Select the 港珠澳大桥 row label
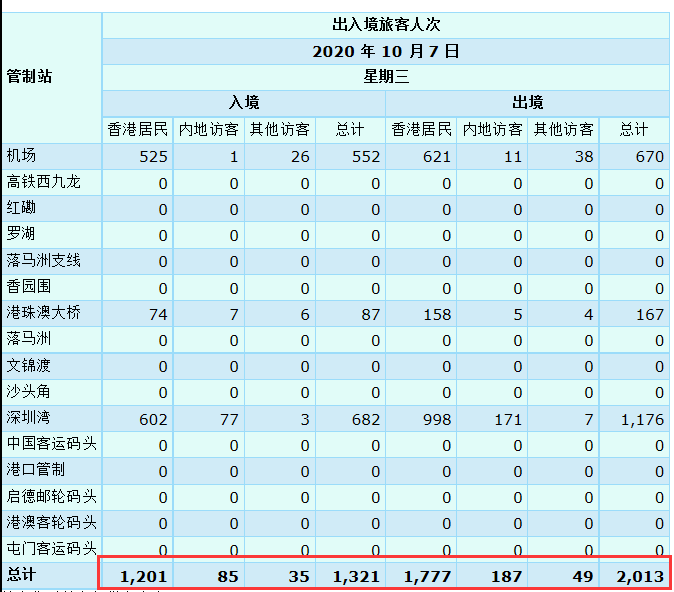674x592 pixels. [43, 313]
